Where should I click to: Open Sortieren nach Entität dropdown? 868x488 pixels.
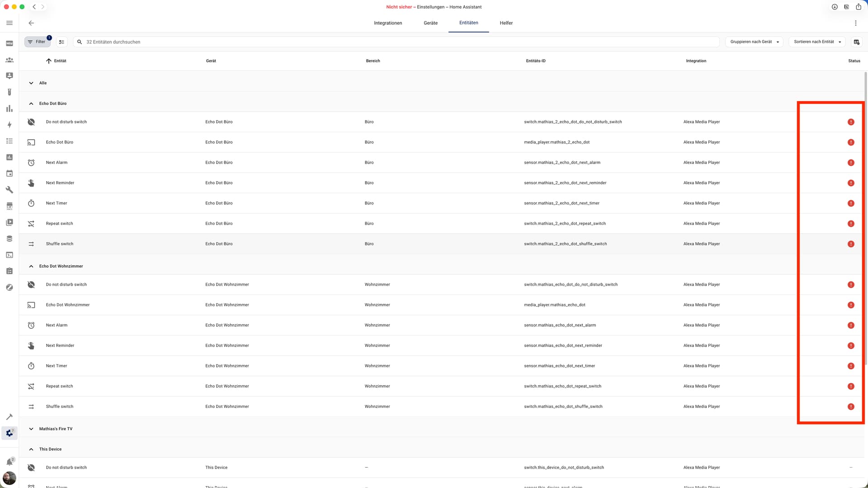[817, 42]
